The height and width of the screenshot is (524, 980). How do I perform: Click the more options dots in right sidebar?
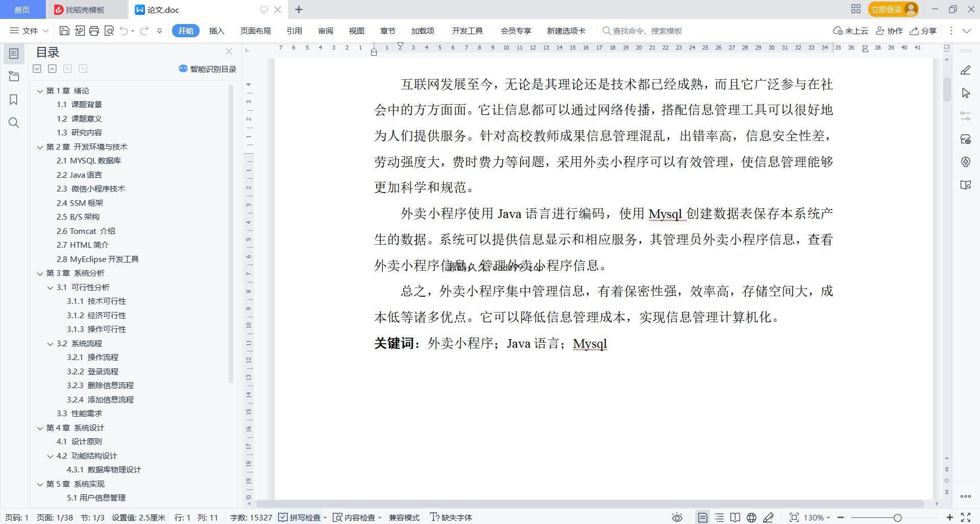pos(965,496)
